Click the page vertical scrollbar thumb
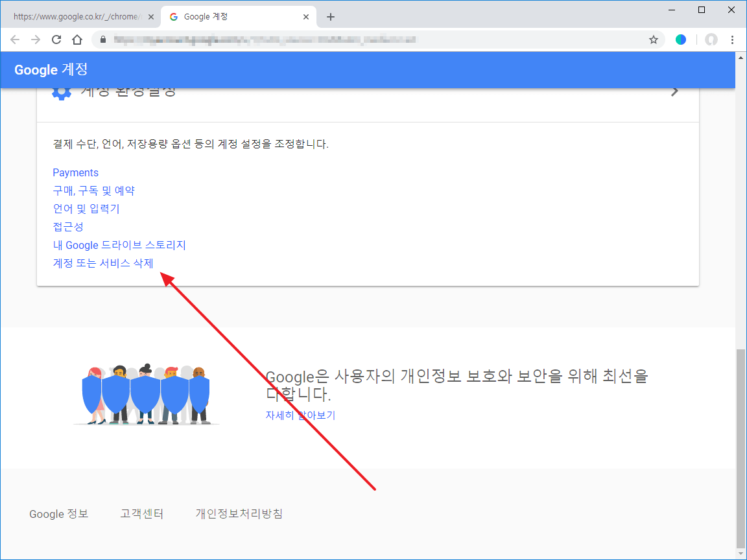747x560 pixels. tap(741, 448)
